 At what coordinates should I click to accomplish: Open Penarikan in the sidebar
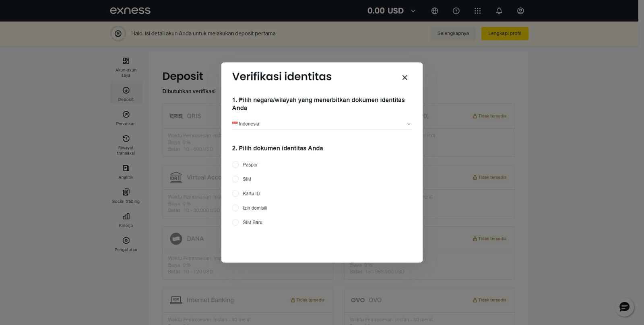coord(126,118)
